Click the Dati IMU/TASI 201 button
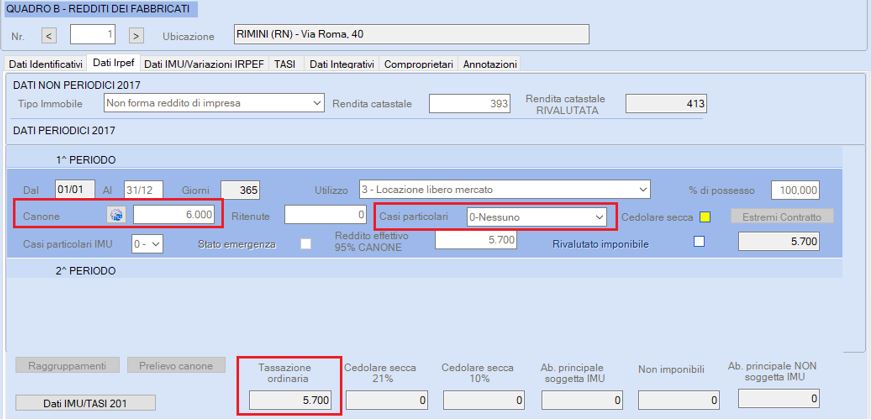Viewport: 871px width, 420px height. (86, 403)
